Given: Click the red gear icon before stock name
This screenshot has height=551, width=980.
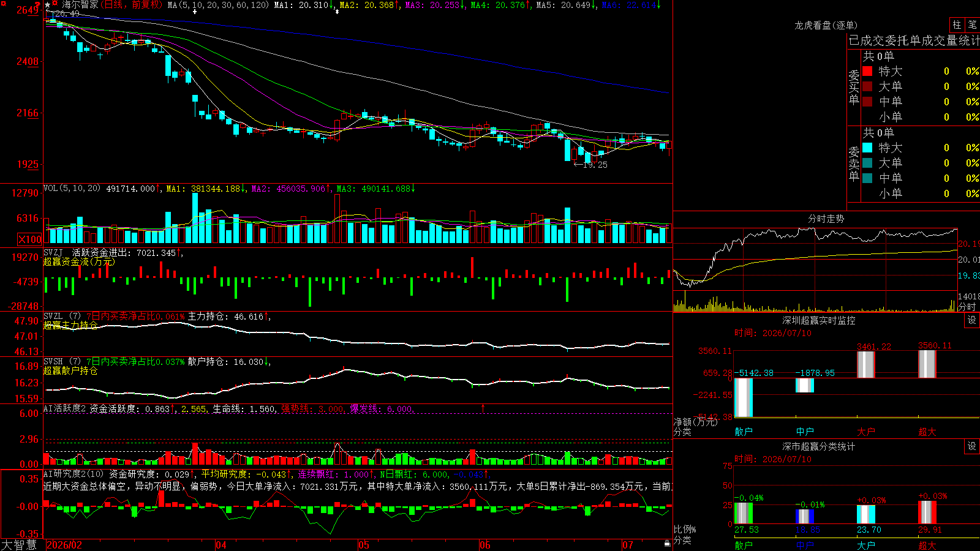Looking at the screenshot, I should [x=55, y=3].
